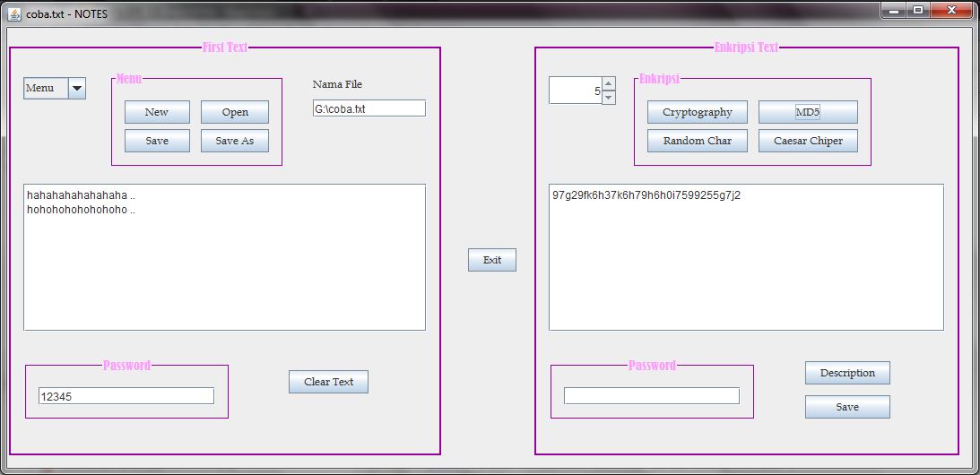
Task: Click the text line 'hahahahahahahaha ..'
Action: (x=82, y=195)
